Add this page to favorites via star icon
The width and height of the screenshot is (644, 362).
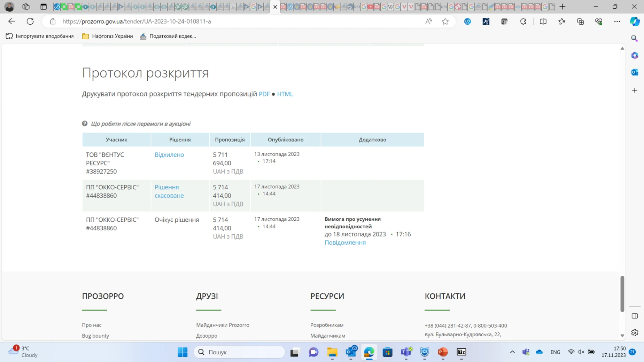click(446, 21)
